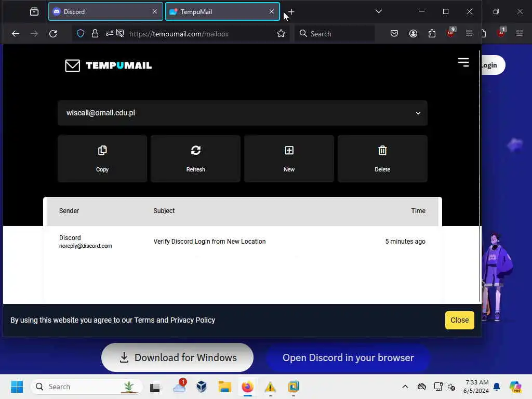Open Firefox View recent browsing icon

click(x=34, y=11)
